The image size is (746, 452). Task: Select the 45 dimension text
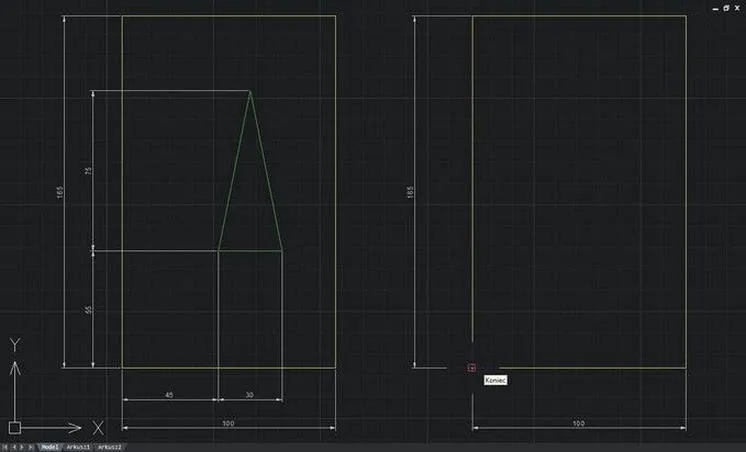coord(169,394)
